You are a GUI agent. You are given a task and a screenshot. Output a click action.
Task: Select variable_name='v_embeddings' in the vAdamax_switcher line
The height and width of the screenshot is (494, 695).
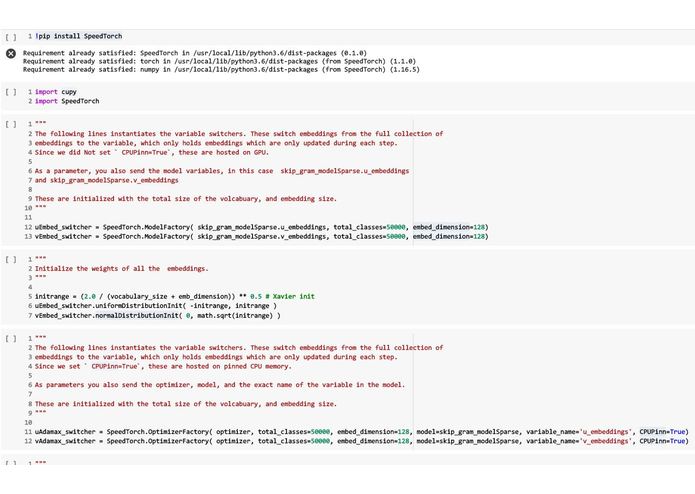[x=579, y=441]
